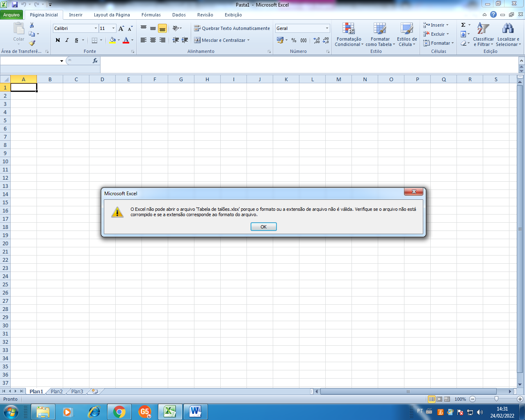Click Excluir in the Células group

(436, 34)
